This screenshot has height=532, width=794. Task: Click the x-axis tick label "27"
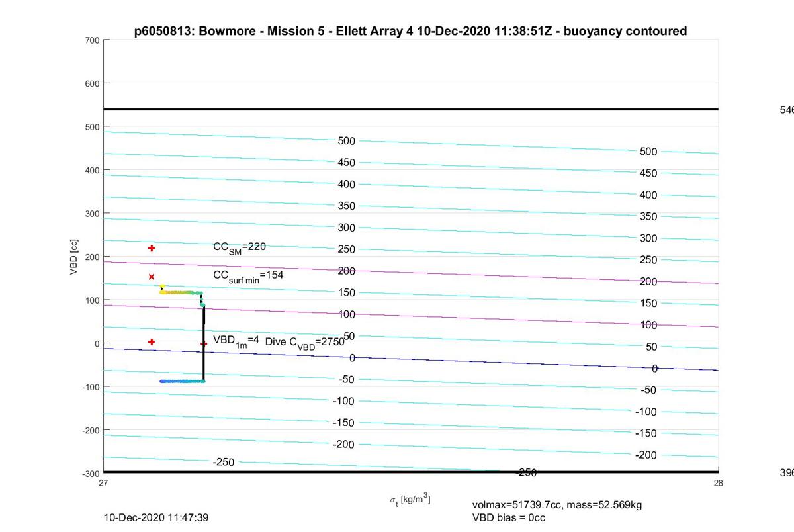tap(103, 483)
